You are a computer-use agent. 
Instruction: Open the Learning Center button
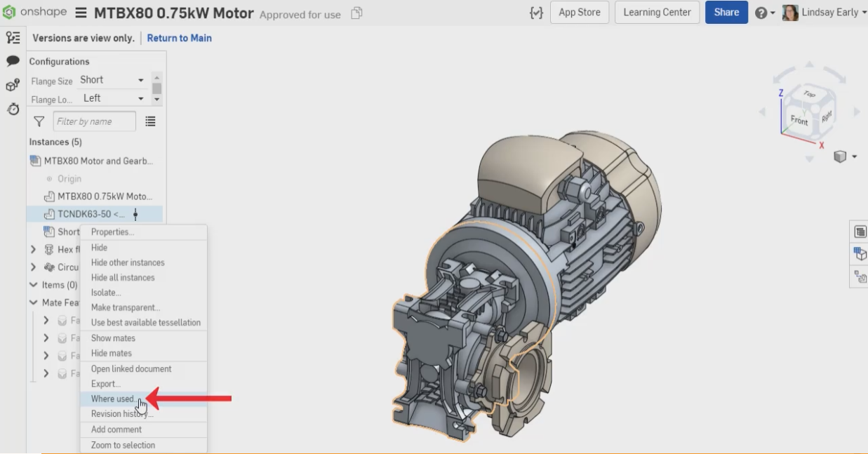coord(657,13)
